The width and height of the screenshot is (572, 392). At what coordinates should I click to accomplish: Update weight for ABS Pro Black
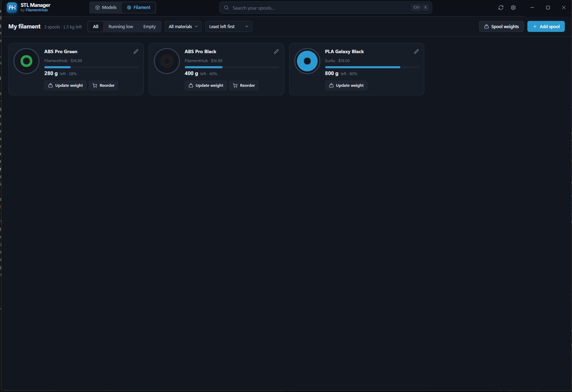tap(206, 85)
